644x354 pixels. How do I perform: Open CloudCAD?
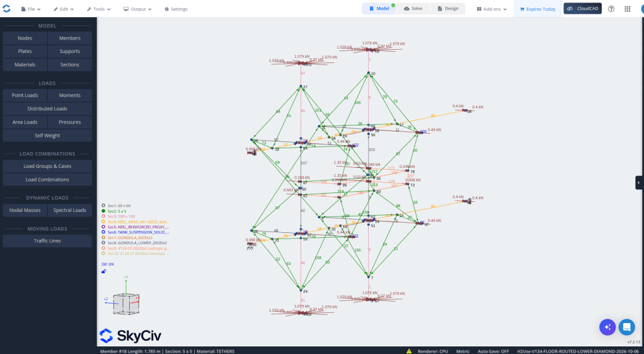pyautogui.click(x=582, y=9)
